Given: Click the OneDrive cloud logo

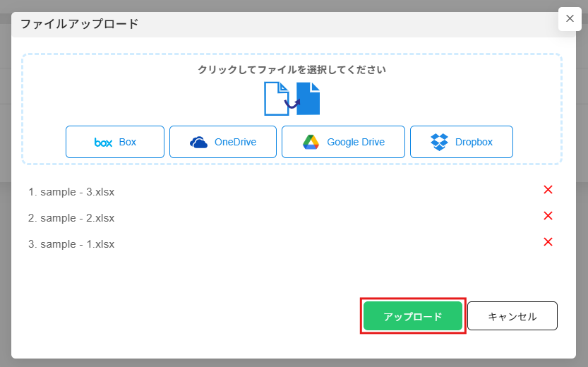Looking at the screenshot, I should pos(199,143).
